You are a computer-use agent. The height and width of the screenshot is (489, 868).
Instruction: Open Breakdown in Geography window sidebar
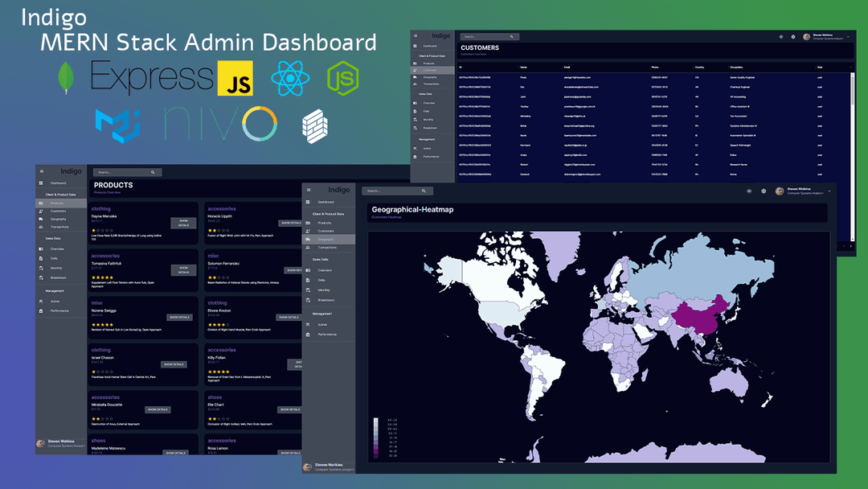click(x=329, y=300)
